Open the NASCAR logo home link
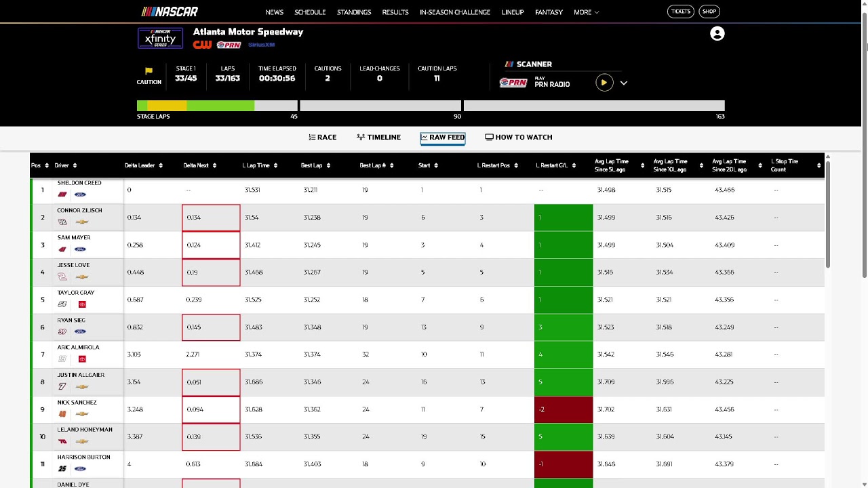 coord(170,12)
